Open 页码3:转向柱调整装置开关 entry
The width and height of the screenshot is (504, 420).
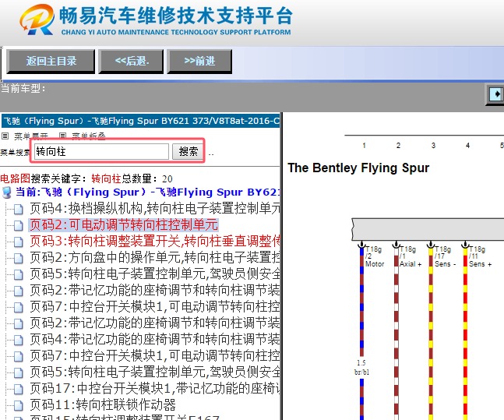coord(155,242)
